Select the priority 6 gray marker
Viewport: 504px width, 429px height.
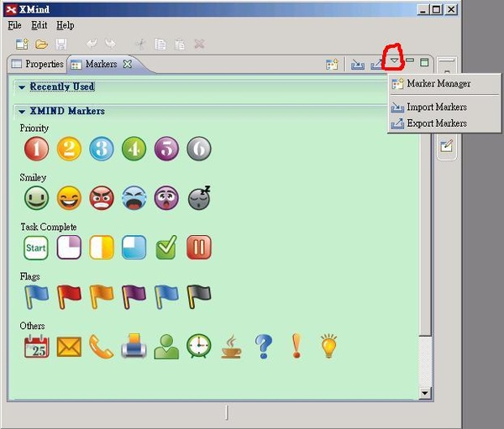pyautogui.click(x=199, y=149)
